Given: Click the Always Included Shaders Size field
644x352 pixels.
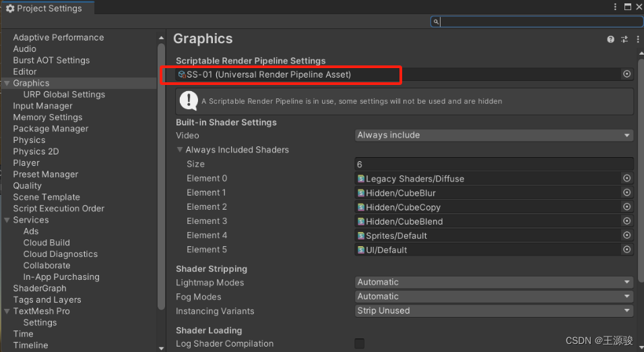Looking at the screenshot, I should point(494,164).
